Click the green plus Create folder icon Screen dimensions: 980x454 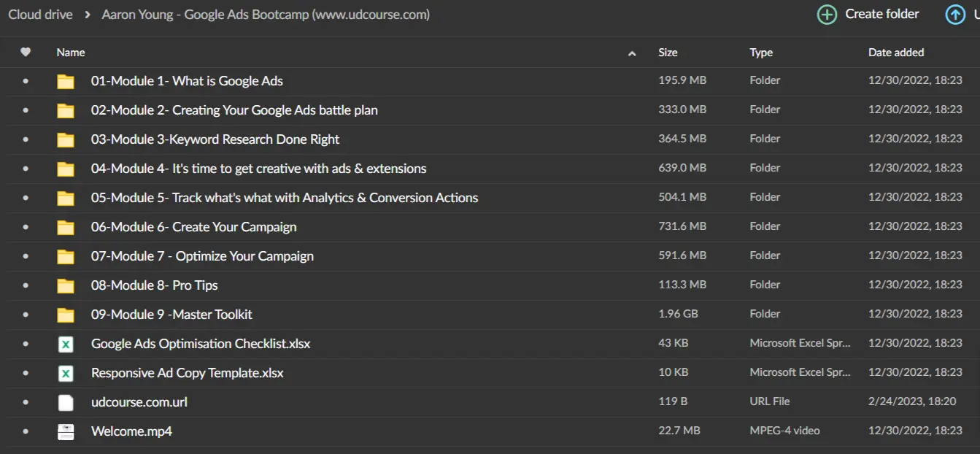pyautogui.click(x=827, y=15)
